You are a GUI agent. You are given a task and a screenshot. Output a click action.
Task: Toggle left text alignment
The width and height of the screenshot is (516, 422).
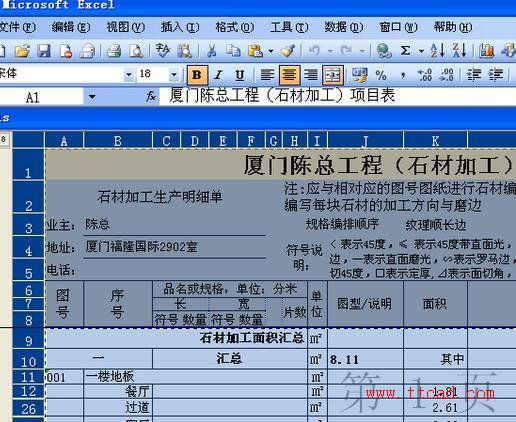click(x=267, y=75)
